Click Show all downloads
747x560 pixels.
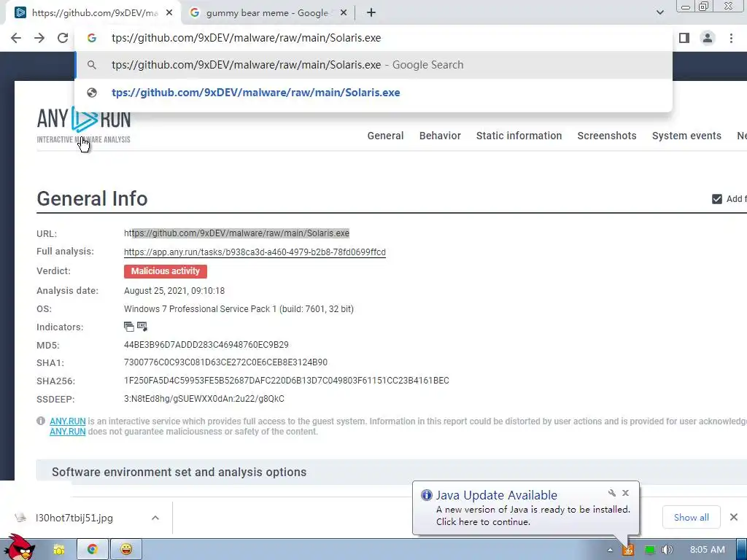tap(692, 518)
